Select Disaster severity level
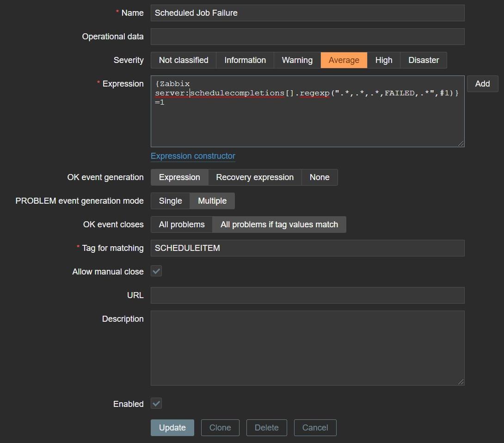This screenshot has width=504, height=443. pos(423,60)
